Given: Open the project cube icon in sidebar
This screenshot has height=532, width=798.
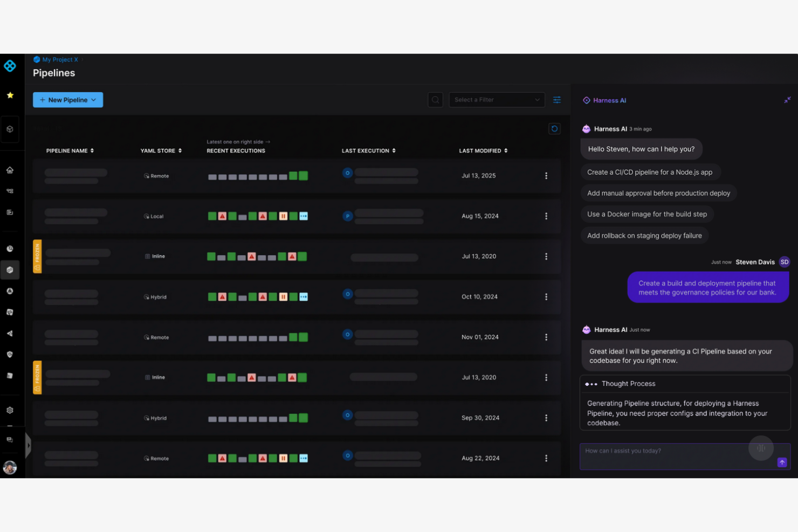Looking at the screenshot, I should (x=10, y=129).
